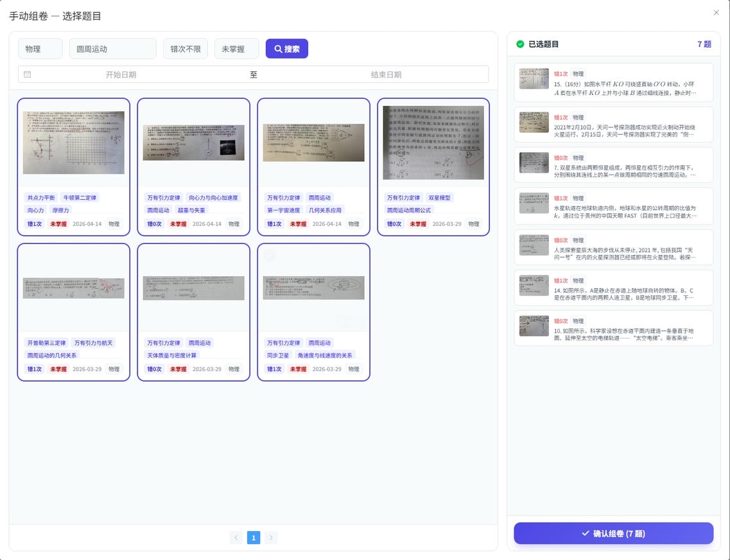Click 确认组卷 (7 题) button
Screen dimensions: 730x560
[614, 534]
